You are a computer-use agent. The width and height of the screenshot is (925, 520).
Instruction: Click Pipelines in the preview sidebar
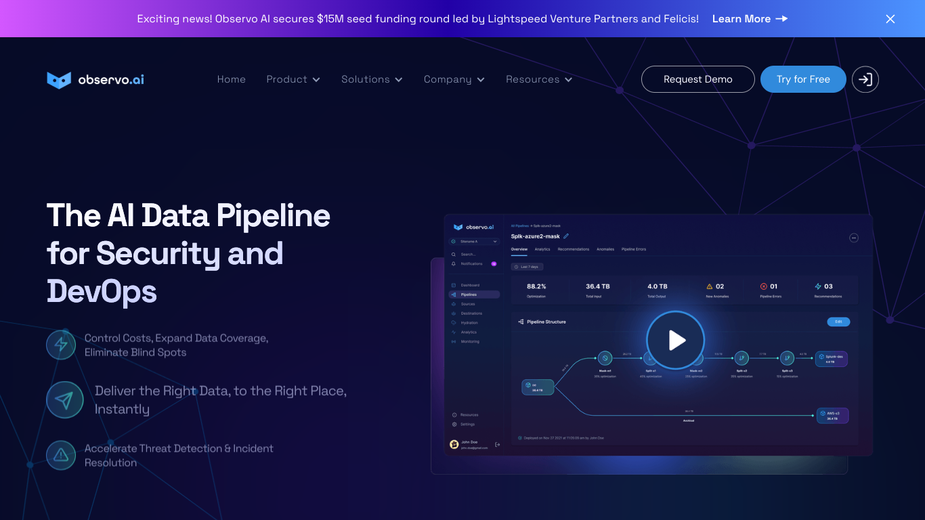474,295
